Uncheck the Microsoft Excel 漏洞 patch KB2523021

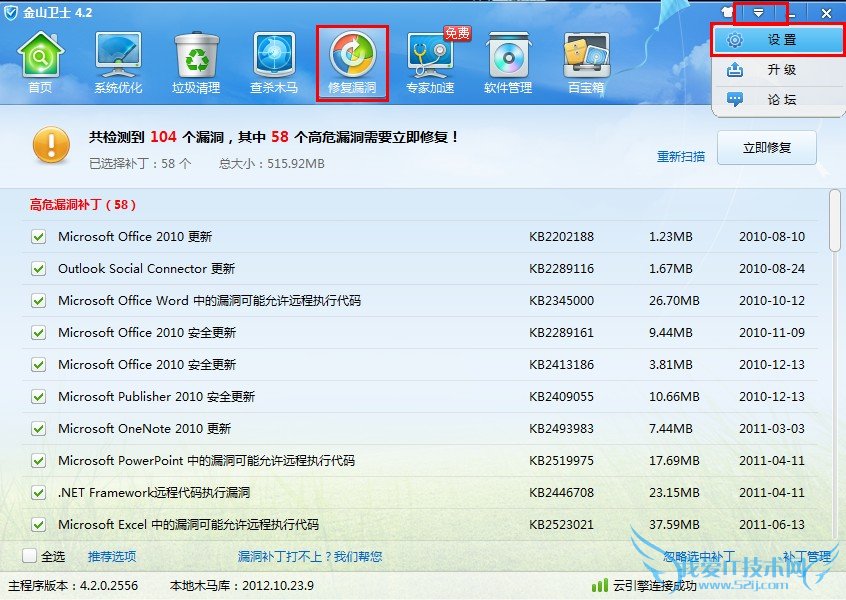click(38, 524)
